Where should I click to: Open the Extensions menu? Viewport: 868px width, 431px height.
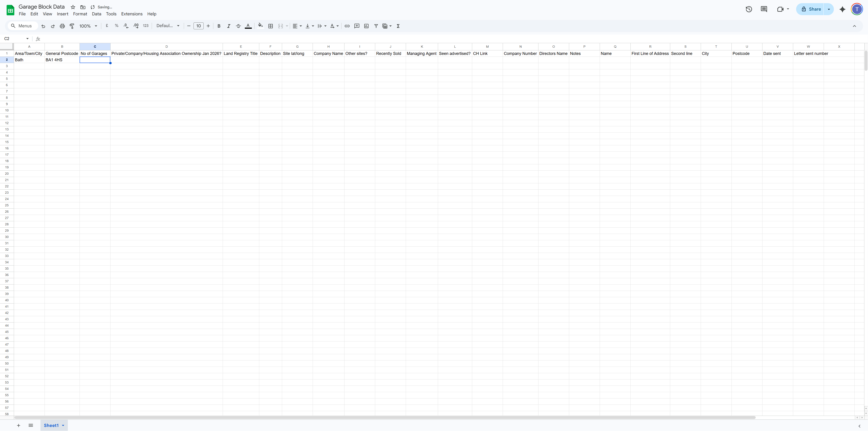pos(132,14)
